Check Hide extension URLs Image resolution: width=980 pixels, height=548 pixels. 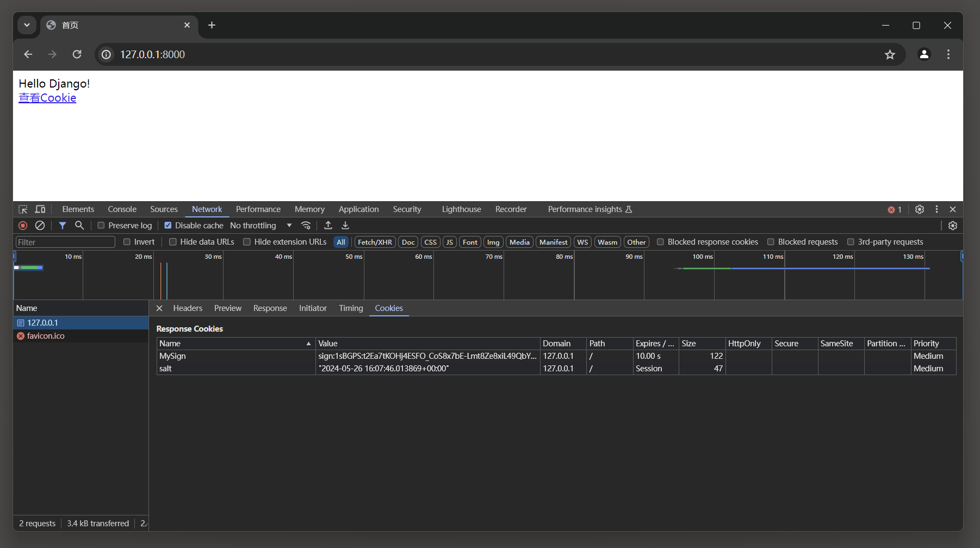[247, 242]
